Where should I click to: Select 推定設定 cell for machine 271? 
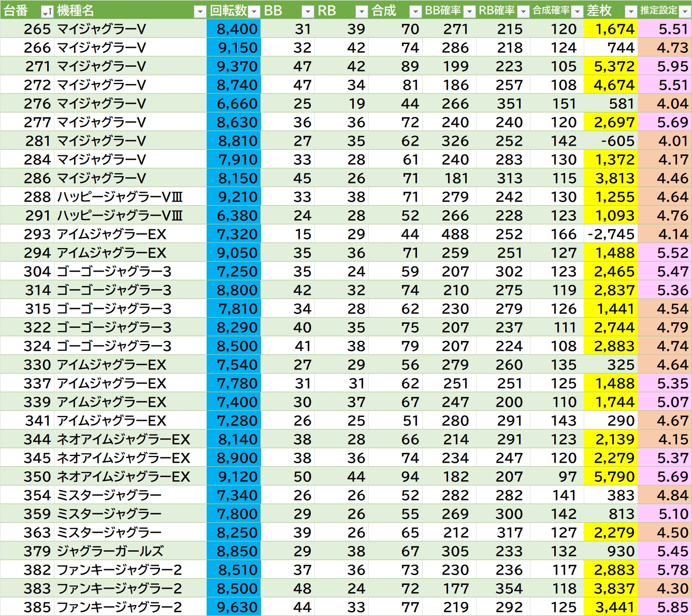[665, 66]
